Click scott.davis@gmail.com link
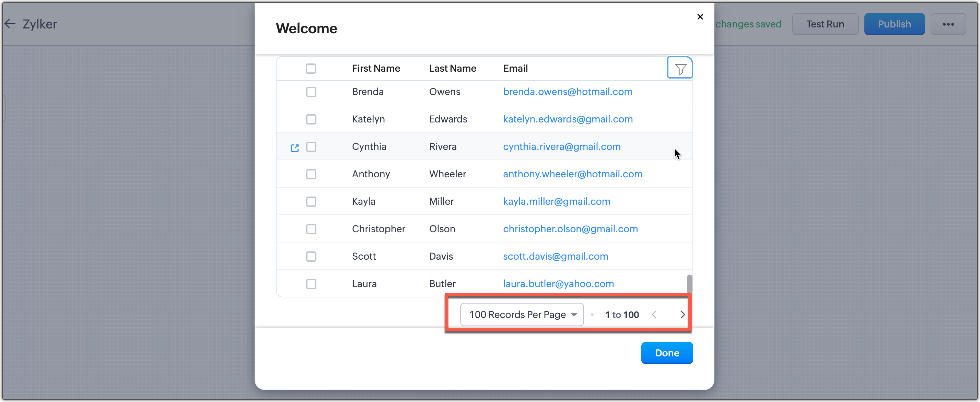 point(555,256)
